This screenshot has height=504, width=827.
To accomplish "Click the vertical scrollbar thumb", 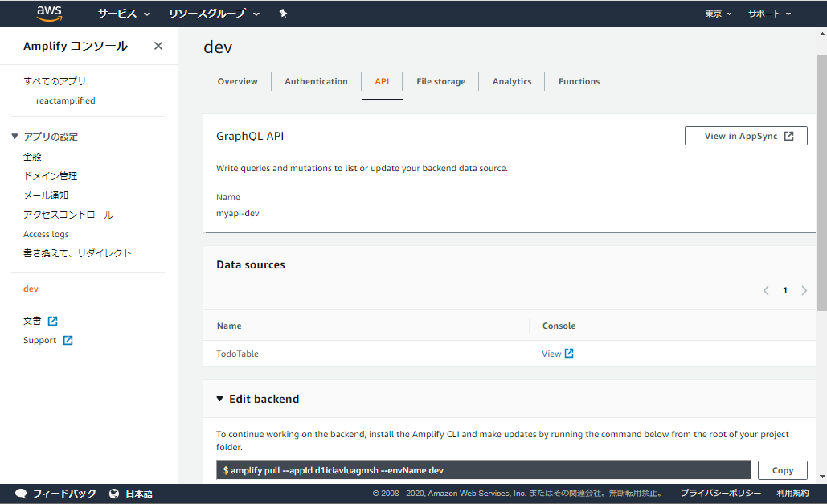I will tap(821, 182).
